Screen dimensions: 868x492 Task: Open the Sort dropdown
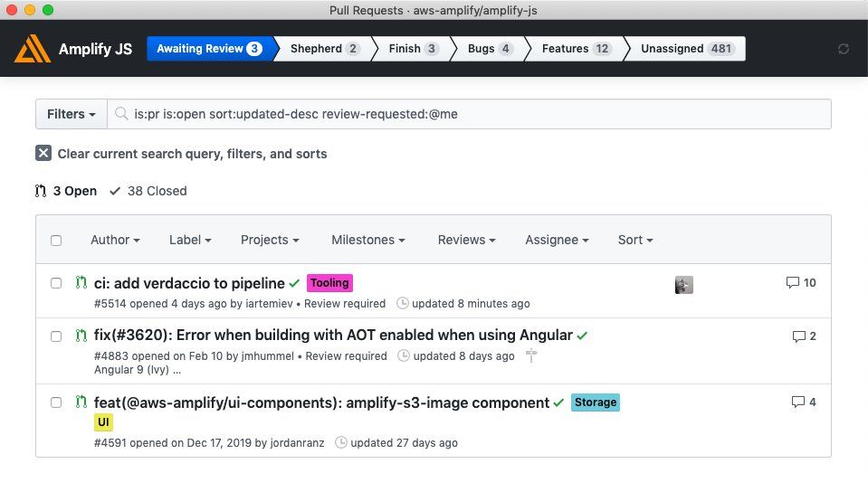tap(635, 240)
